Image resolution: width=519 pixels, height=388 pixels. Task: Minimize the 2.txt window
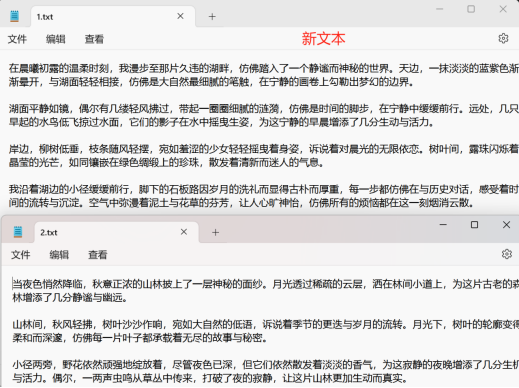click(x=443, y=225)
